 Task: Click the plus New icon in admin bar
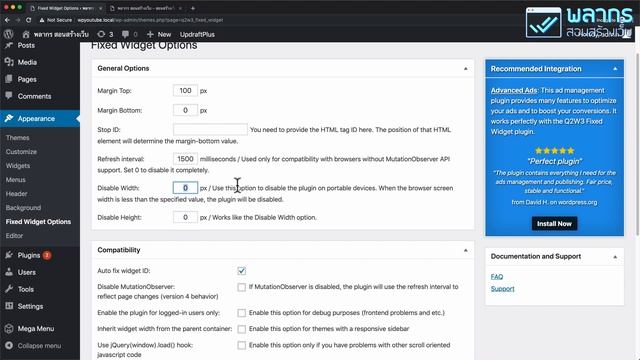pyautogui.click(x=150, y=34)
